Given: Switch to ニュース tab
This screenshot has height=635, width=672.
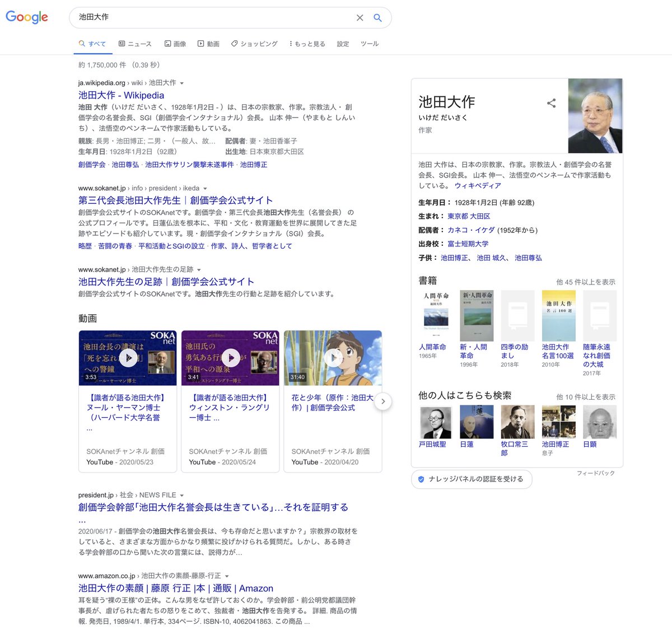Looking at the screenshot, I should (x=135, y=44).
